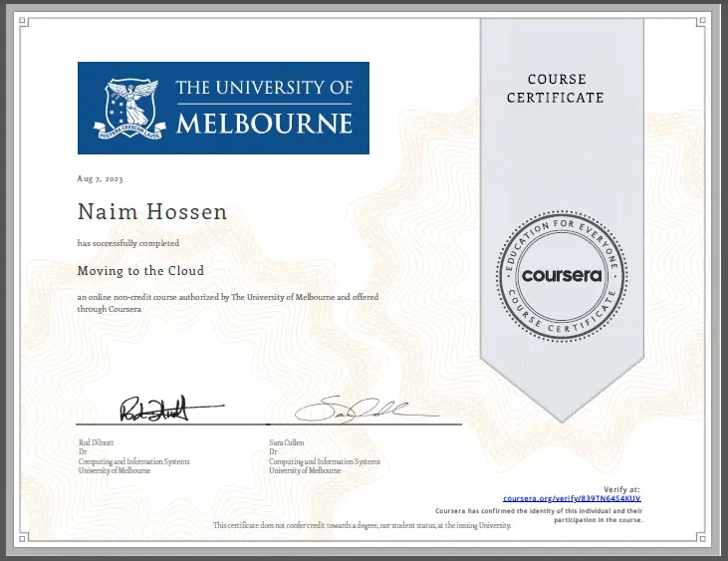Click 'University of Melbourne' under Rod Dilnutt
This screenshot has width=728, height=561.
click(115, 470)
